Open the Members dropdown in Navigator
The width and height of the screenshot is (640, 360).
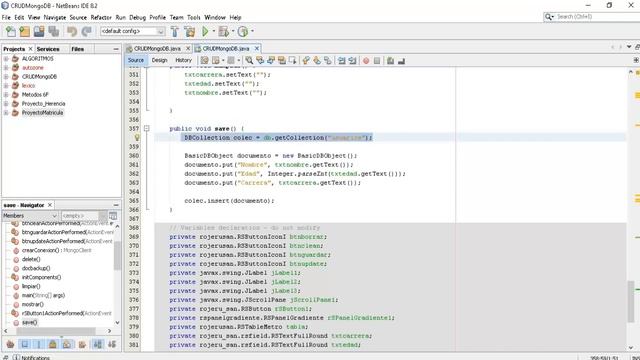(x=30, y=216)
